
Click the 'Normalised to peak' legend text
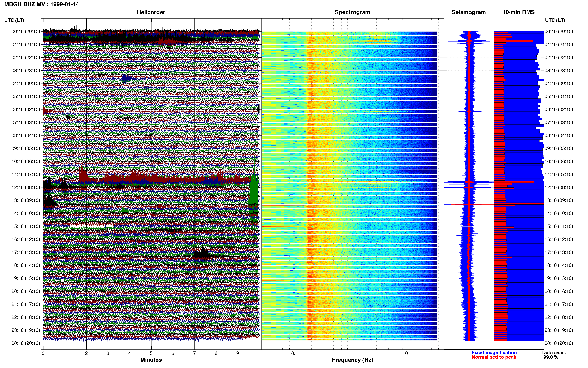pyautogui.click(x=494, y=357)
